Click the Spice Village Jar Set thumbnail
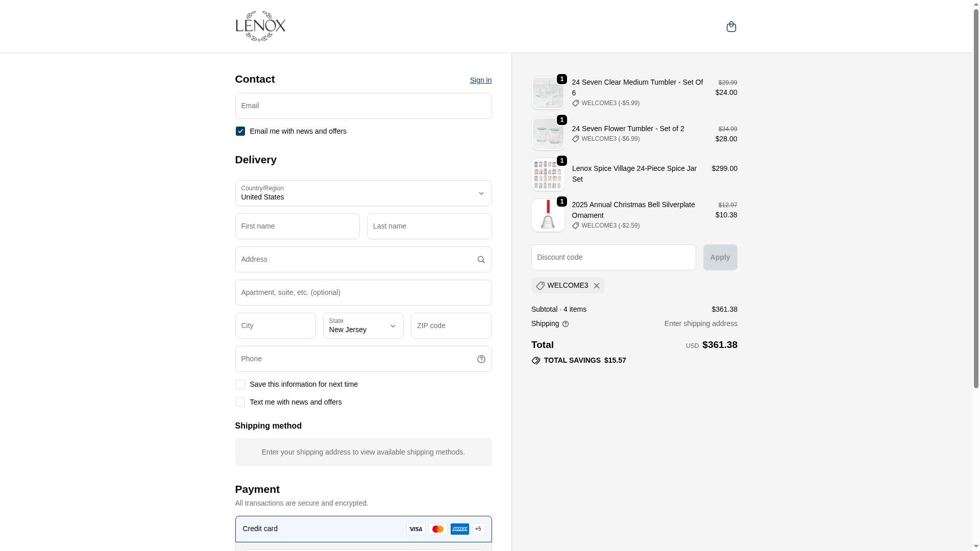The width and height of the screenshot is (980, 551). (548, 174)
